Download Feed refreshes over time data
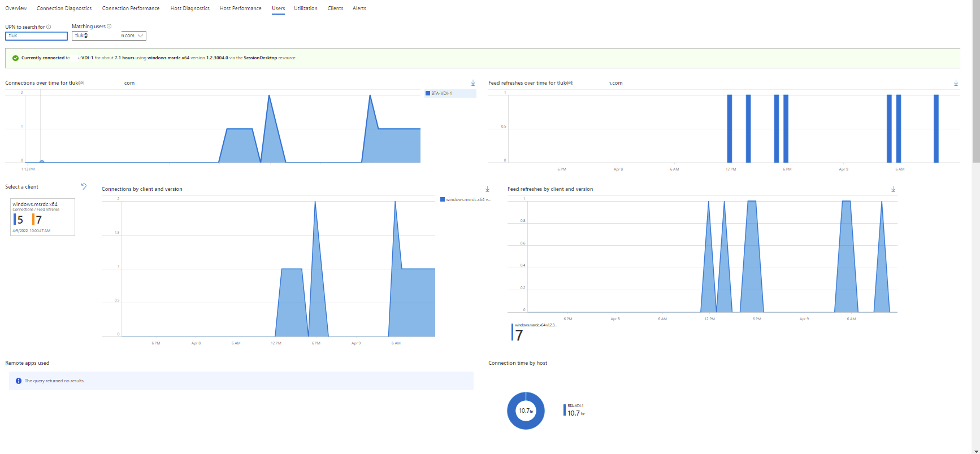The image size is (980, 454). 956,83
